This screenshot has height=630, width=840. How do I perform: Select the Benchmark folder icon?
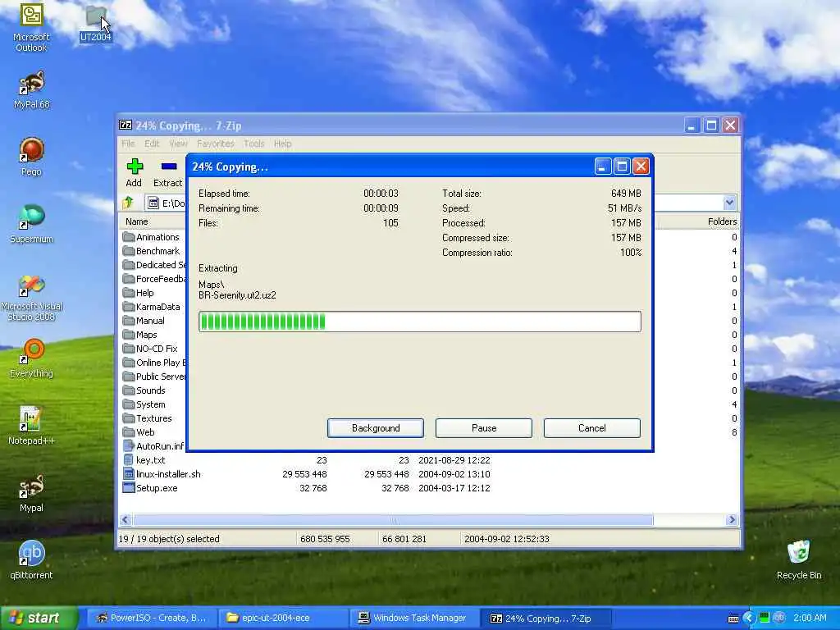(128, 251)
